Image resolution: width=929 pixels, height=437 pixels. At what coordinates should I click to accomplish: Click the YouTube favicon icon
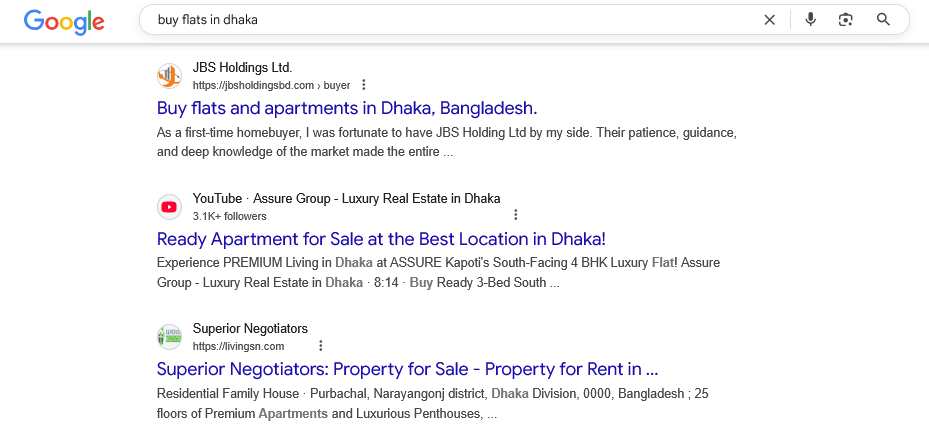(x=170, y=207)
